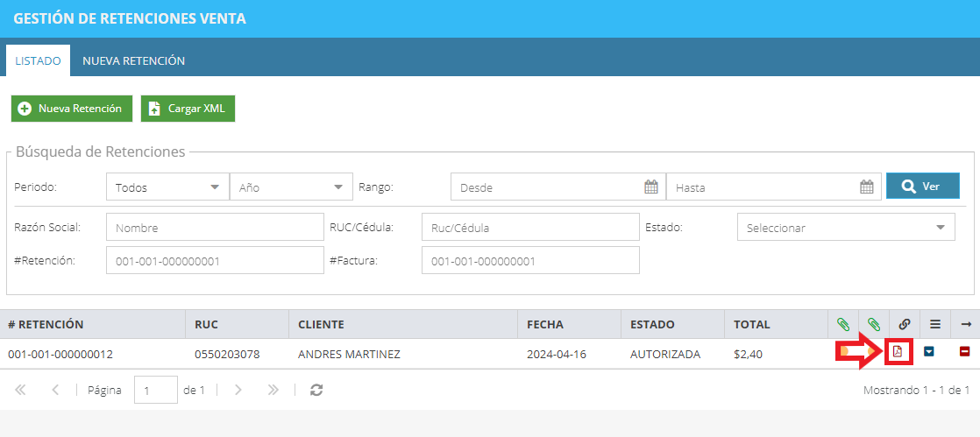Click the link icon column header
Screen dimensions: 980x437
(x=904, y=324)
